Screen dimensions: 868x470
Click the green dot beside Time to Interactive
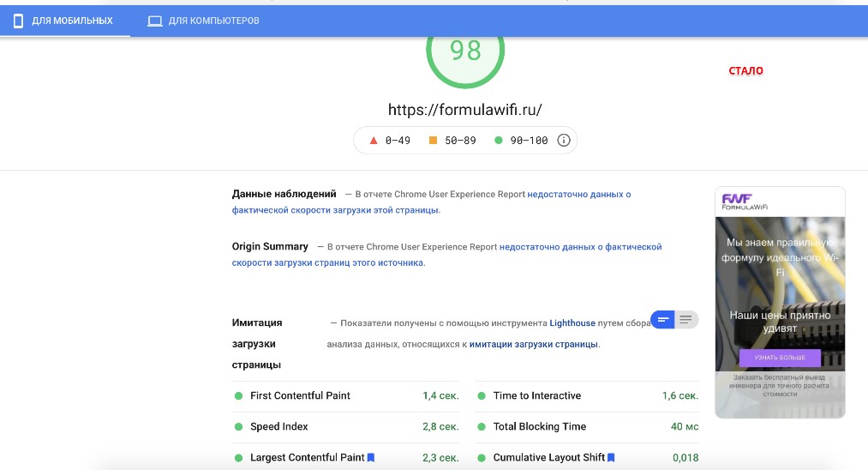pos(482,395)
